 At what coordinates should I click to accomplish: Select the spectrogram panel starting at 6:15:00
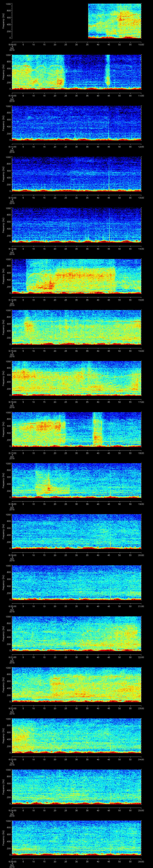(x=77, y=327)
